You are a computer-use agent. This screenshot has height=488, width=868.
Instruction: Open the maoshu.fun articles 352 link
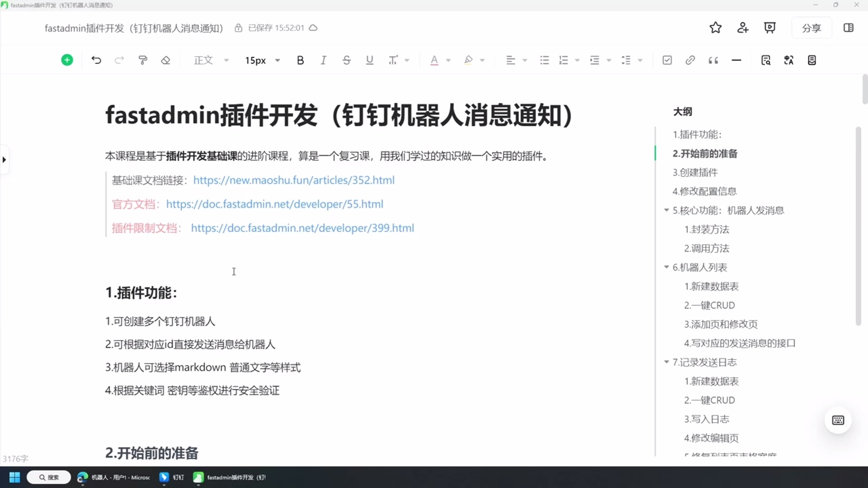pos(294,180)
